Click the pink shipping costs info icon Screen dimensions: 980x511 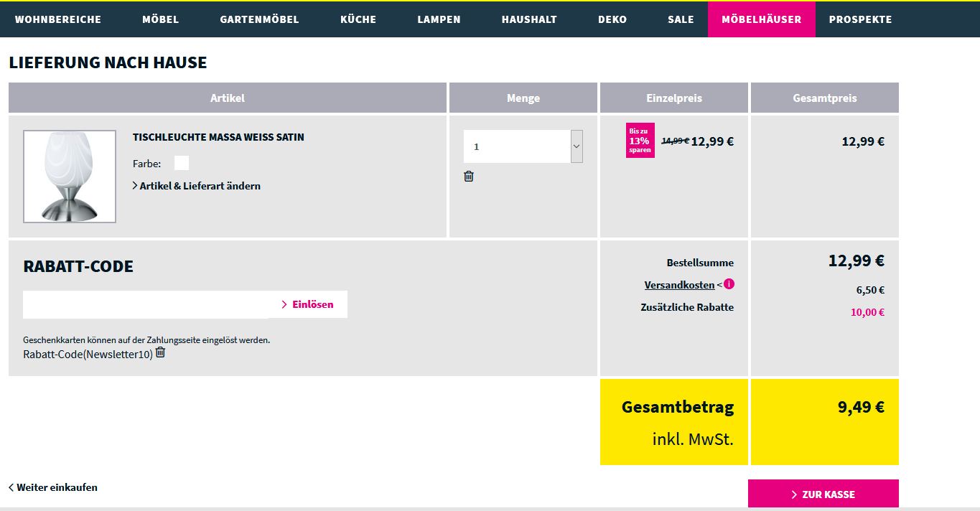[729, 284]
